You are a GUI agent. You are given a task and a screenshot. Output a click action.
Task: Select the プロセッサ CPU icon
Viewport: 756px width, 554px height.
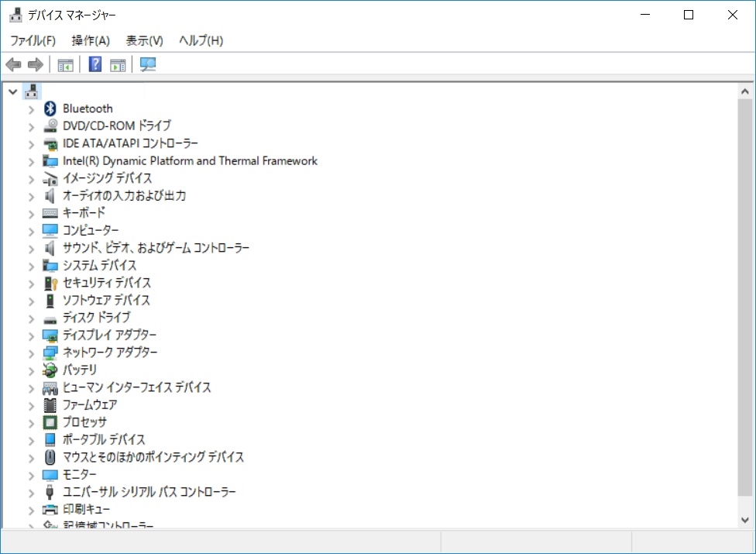[50, 422]
